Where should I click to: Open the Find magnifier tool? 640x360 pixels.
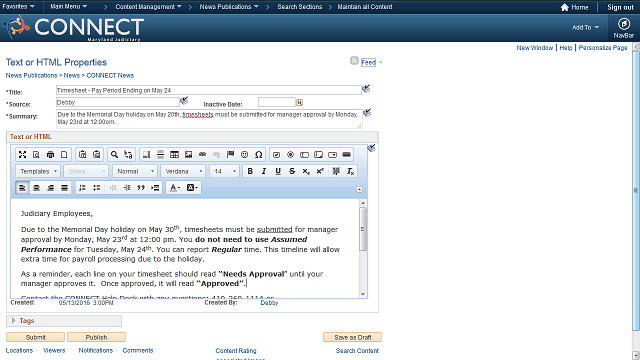[x=114, y=155]
